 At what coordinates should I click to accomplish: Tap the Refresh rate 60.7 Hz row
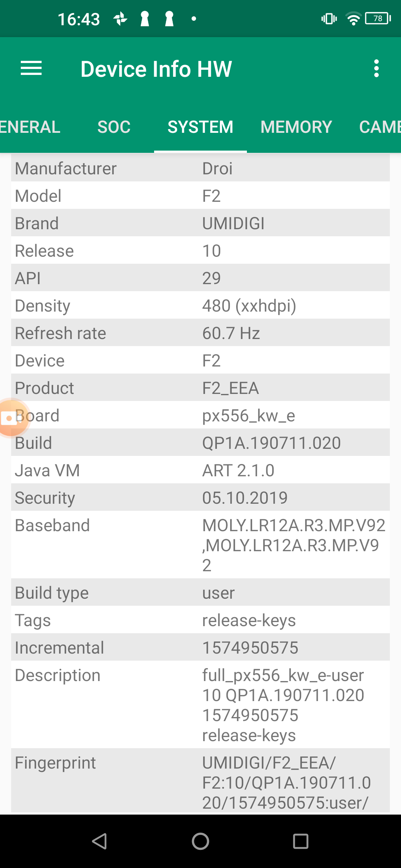(200, 333)
